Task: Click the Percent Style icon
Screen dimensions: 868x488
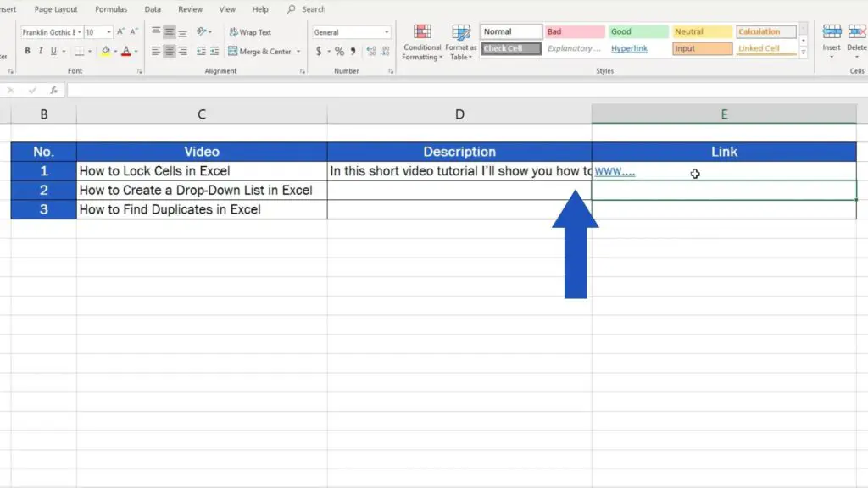Action: (339, 52)
